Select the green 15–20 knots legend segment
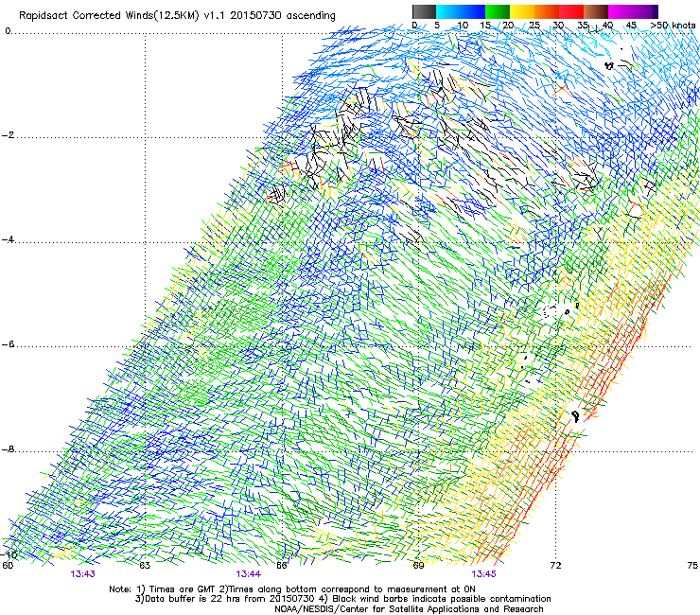 (x=498, y=11)
